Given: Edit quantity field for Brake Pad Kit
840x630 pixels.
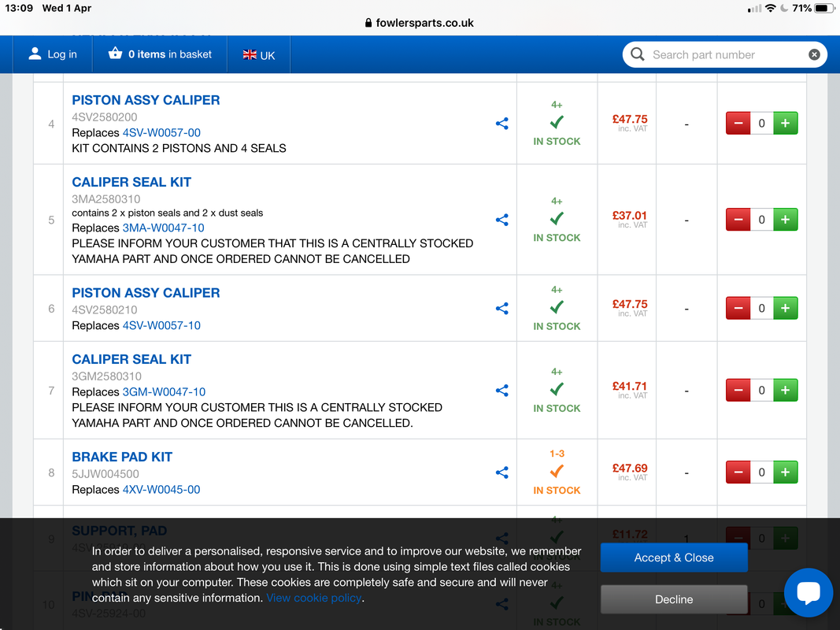Looking at the screenshot, I should (762, 472).
